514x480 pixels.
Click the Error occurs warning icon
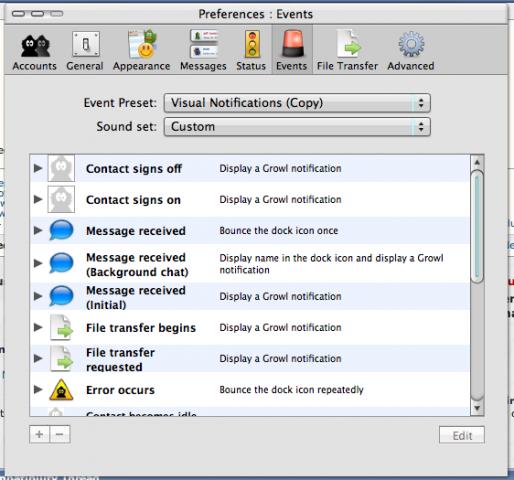click(61, 390)
